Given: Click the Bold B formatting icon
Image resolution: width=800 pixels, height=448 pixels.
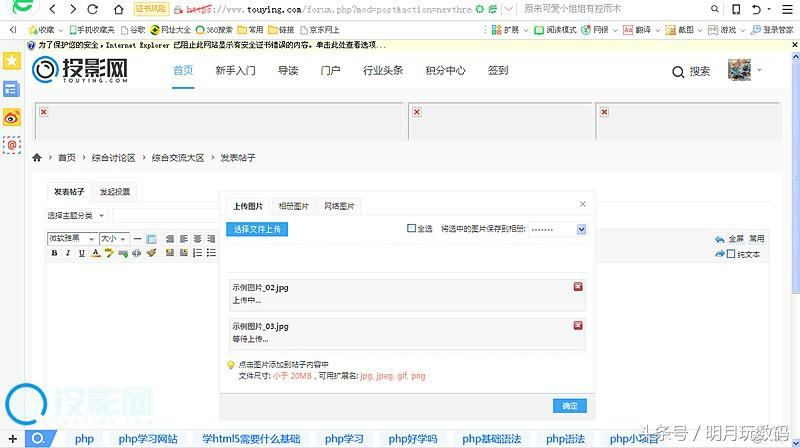Looking at the screenshot, I should (x=55, y=253).
